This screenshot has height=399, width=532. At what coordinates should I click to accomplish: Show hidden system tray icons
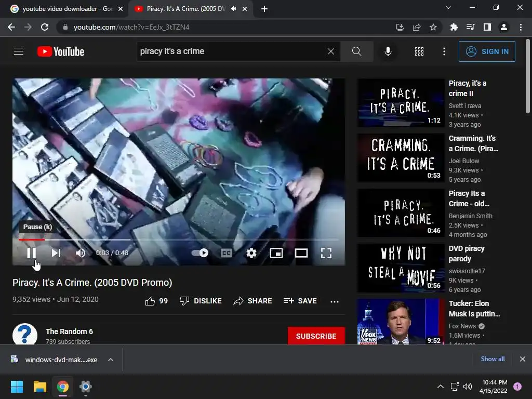tap(441, 387)
